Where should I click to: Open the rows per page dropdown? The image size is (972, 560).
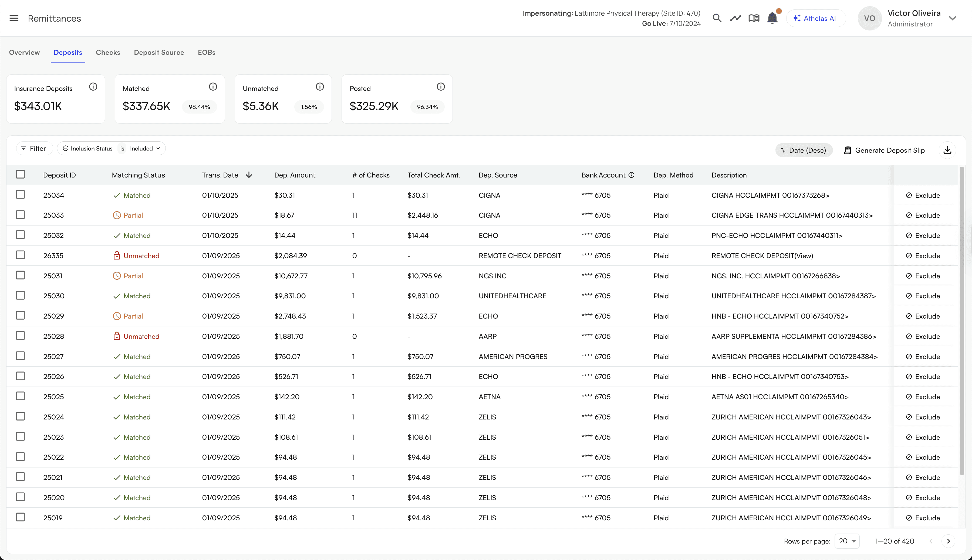847,541
